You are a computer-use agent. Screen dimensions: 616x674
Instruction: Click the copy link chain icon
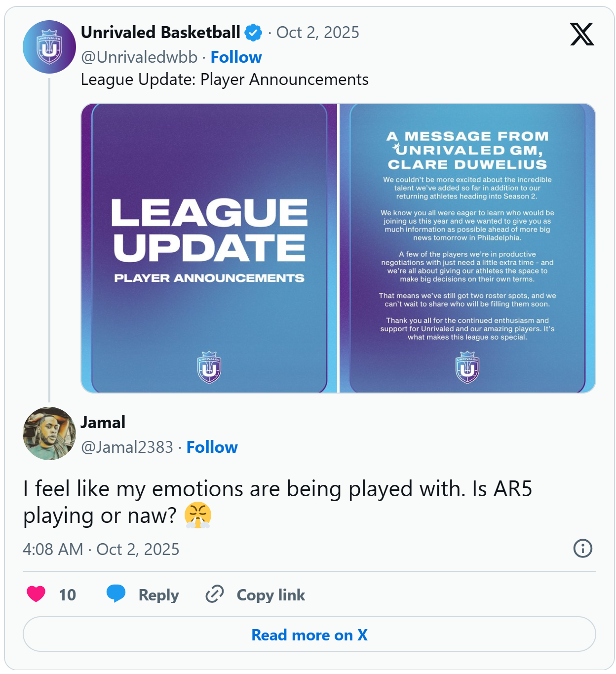click(215, 594)
